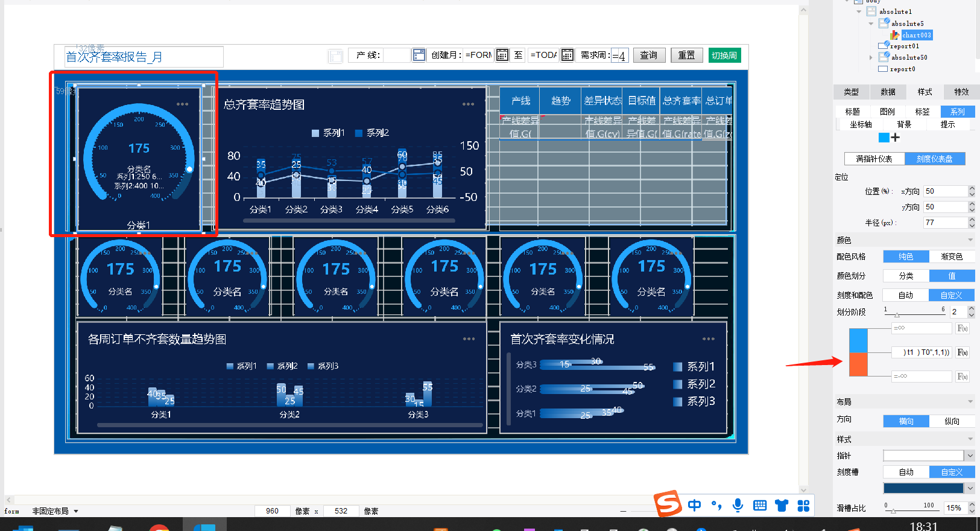The height and width of the screenshot is (531, 980).
Task: Collapse the 样式 section
Action: (970, 439)
